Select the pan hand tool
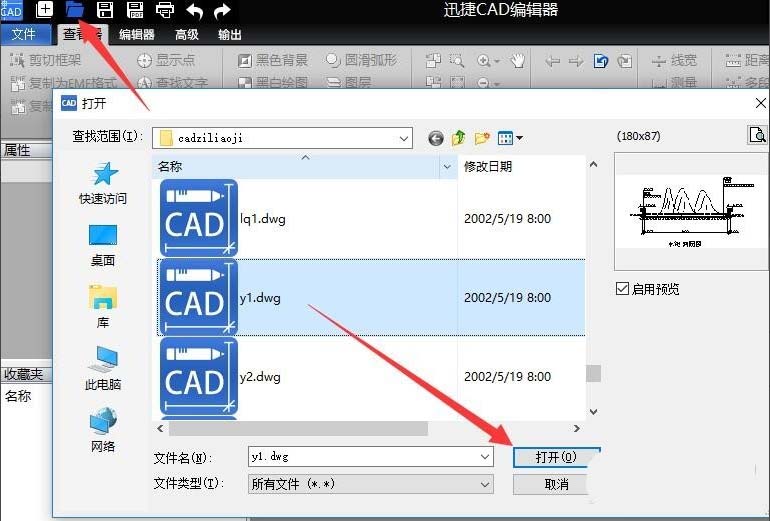 coord(518,61)
